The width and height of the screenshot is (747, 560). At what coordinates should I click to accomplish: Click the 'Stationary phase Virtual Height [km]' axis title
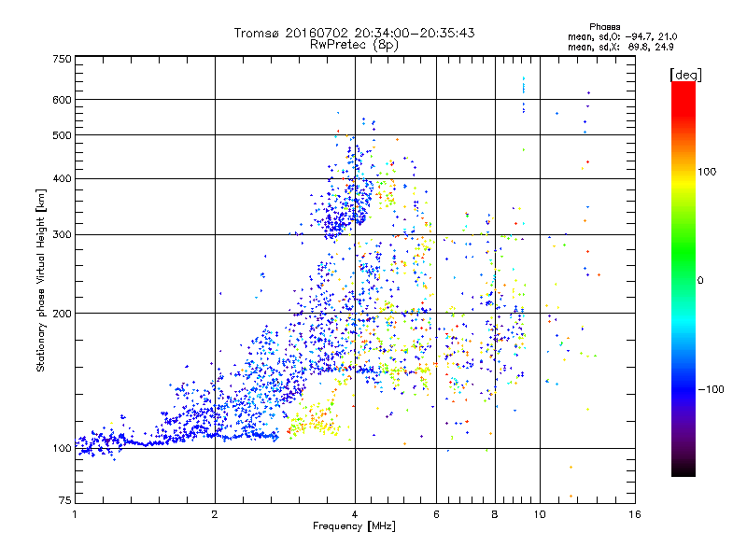click(41, 281)
